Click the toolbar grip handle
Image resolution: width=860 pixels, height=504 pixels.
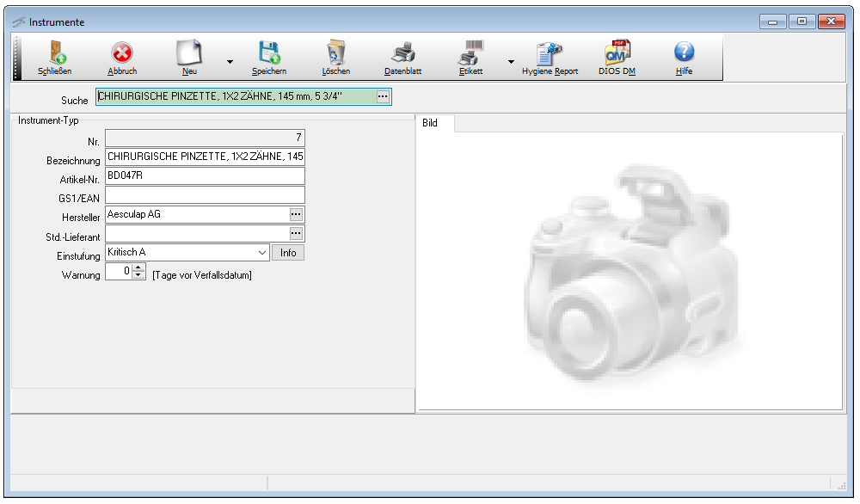point(17,58)
